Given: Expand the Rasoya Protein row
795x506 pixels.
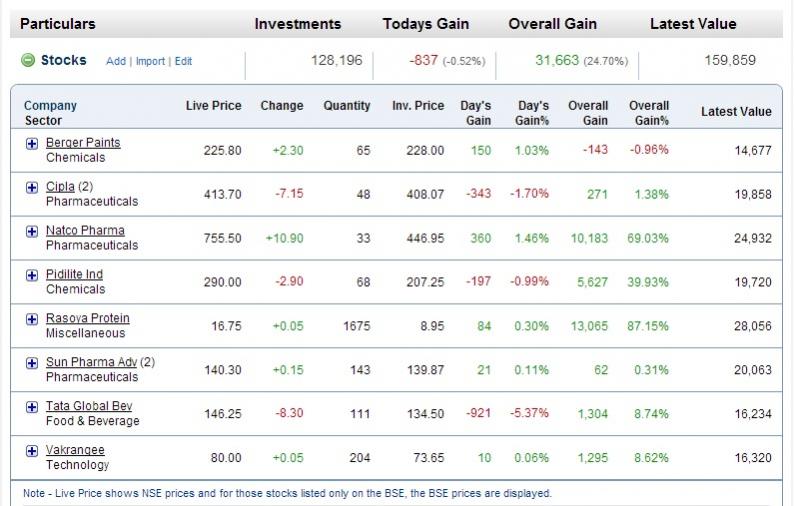Looking at the screenshot, I should click(x=32, y=319).
